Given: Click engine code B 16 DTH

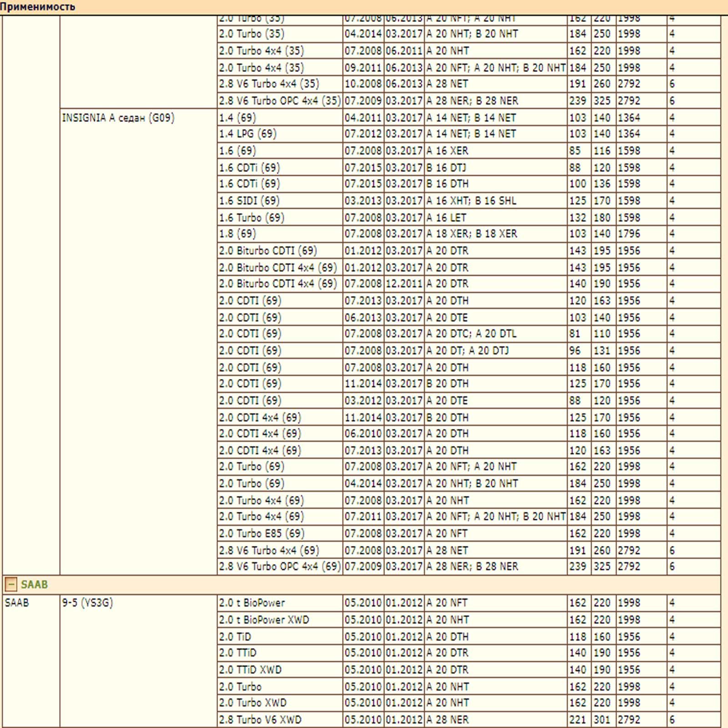Looking at the screenshot, I should pyautogui.click(x=448, y=184).
